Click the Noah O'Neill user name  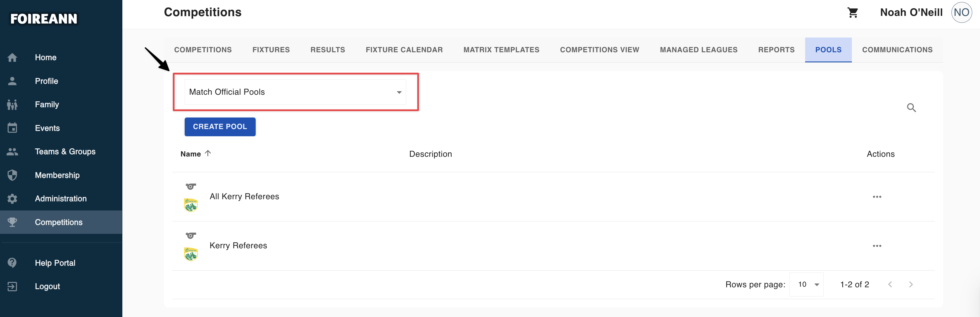coord(911,12)
